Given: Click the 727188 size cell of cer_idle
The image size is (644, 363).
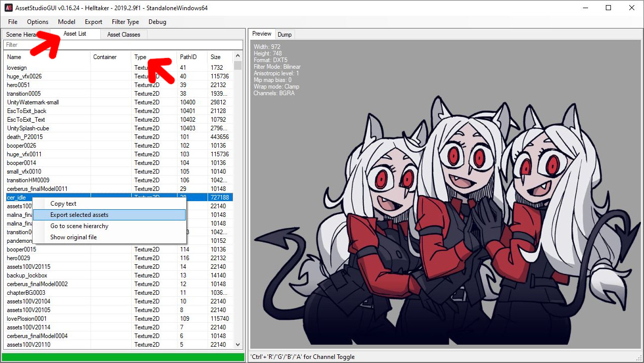Looking at the screenshot, I should (220, 198).
